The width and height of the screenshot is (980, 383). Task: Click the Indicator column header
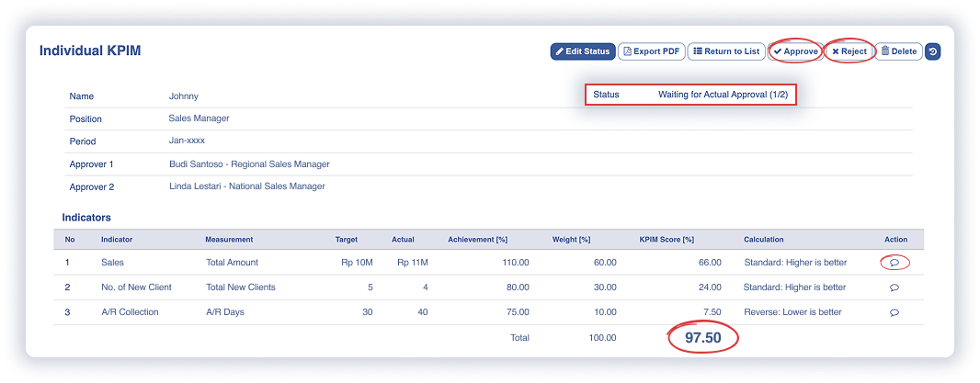117,240
